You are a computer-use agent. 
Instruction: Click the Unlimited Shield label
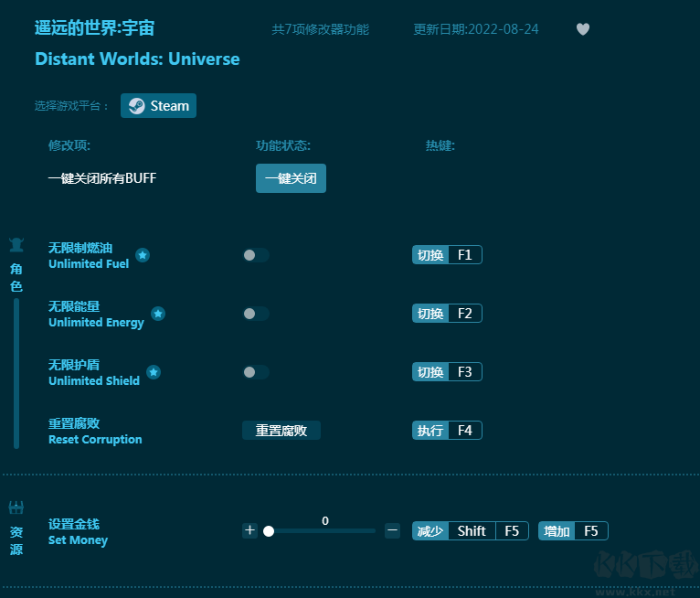pos(94,381)
